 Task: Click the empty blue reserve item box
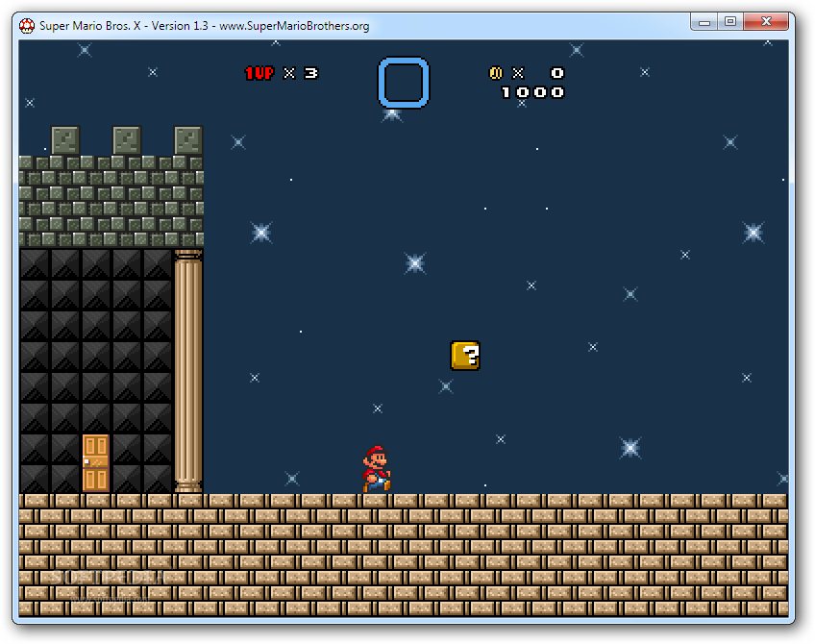404,82
